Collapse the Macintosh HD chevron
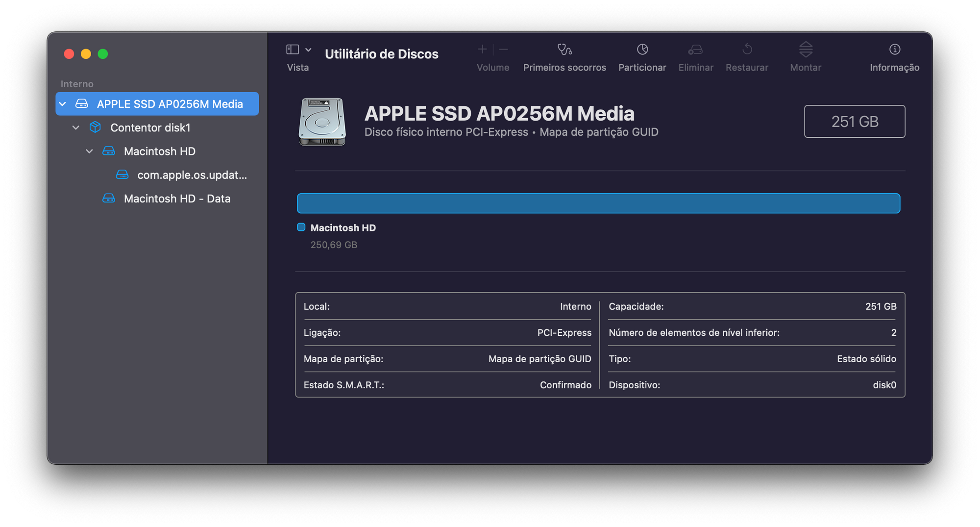 click(x=89, y=151)
